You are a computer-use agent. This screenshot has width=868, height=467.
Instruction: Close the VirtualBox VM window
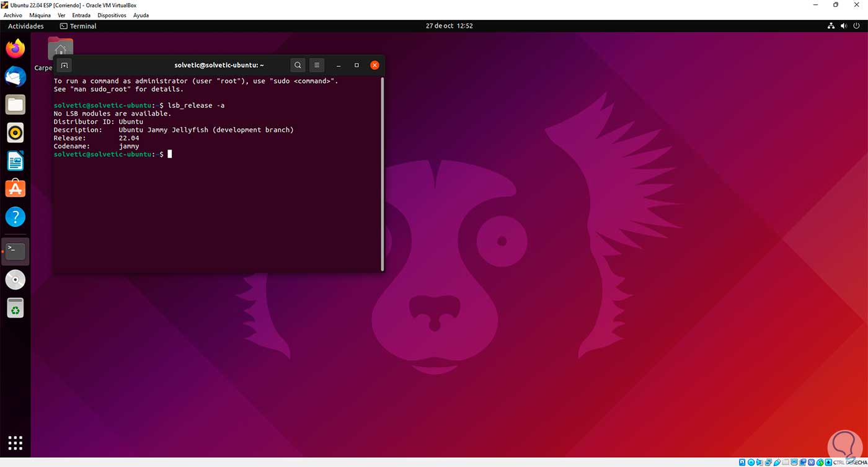856,5
